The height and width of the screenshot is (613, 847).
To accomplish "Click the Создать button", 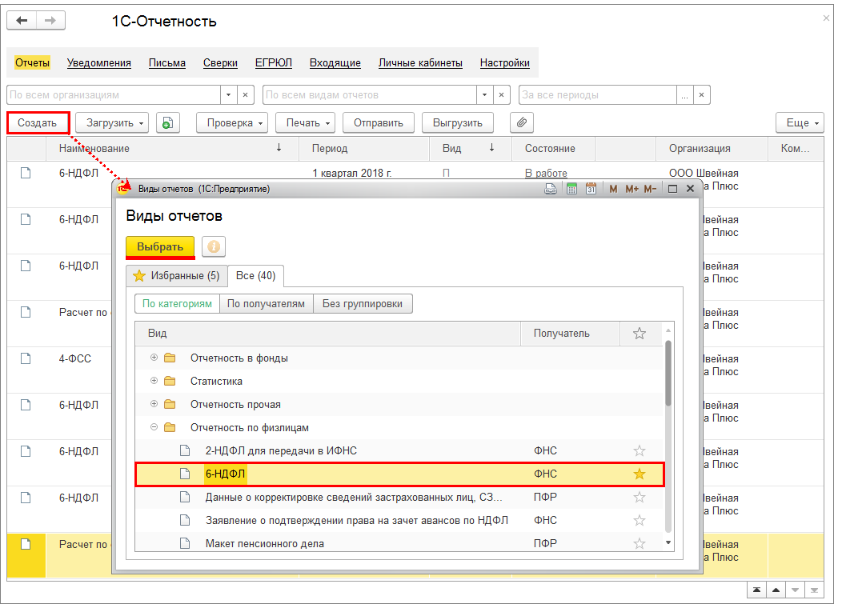I will pos(37,123).
